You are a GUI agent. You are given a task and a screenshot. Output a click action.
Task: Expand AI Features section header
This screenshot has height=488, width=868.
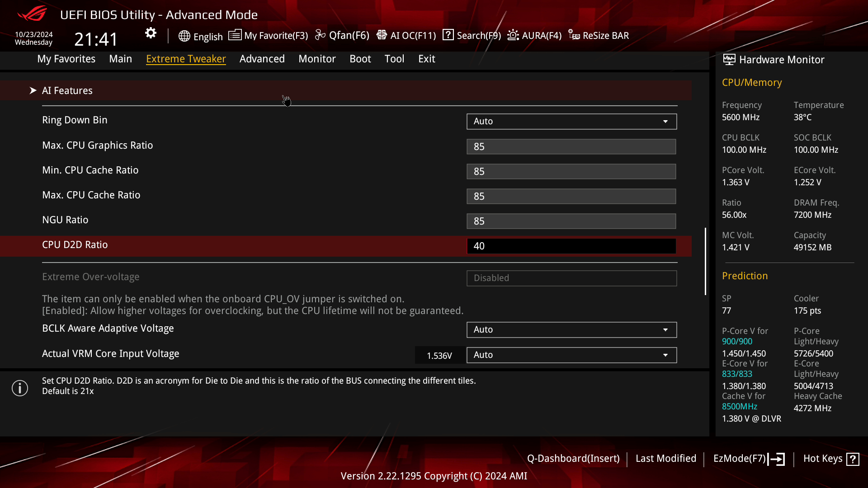tap(67, 90)
